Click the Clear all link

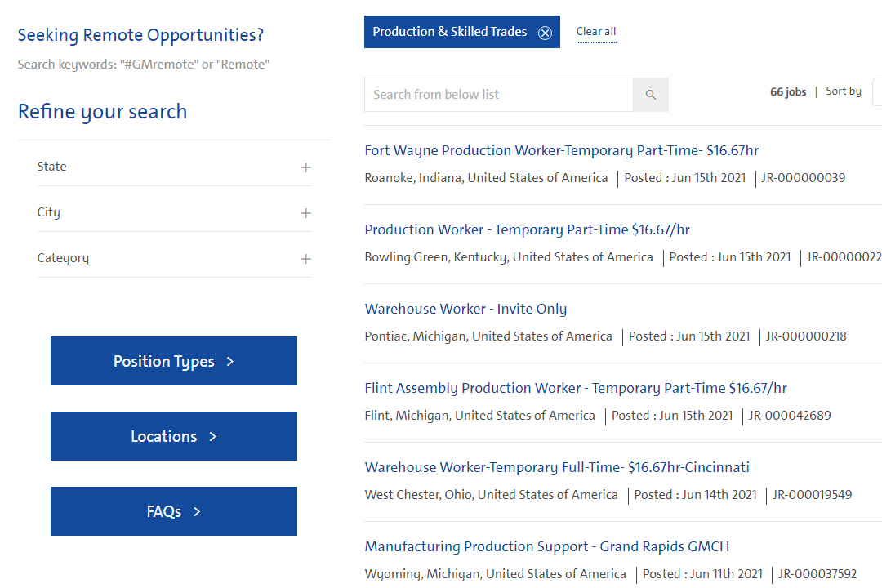[596, 32]
